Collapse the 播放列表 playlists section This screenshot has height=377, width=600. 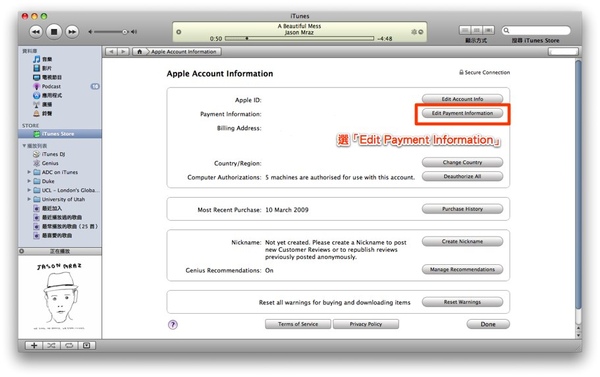click(x=24, y=146)
